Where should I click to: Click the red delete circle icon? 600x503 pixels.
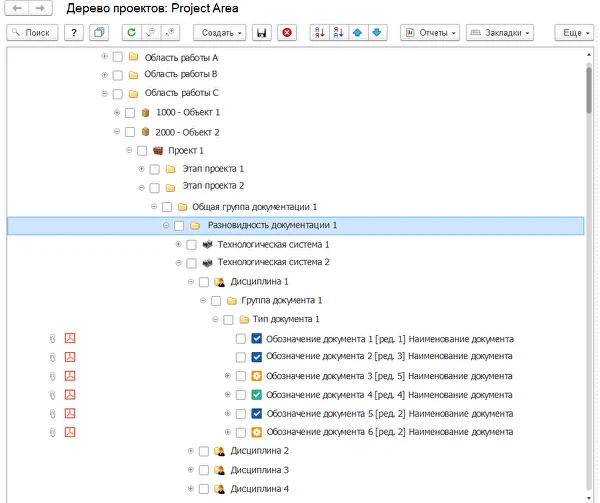(x=288, y=33)
